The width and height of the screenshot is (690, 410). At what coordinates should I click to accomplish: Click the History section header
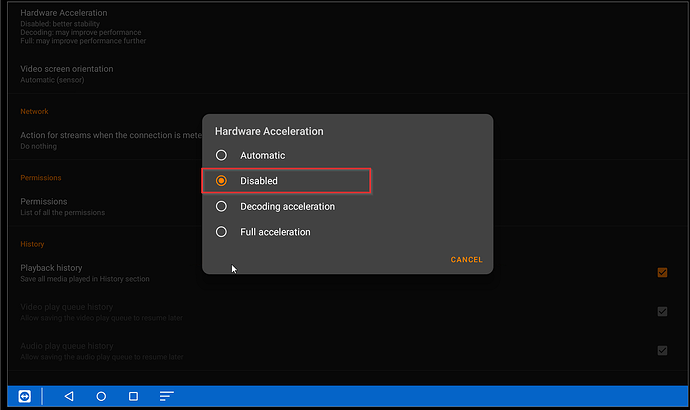(x=32, y=244)
